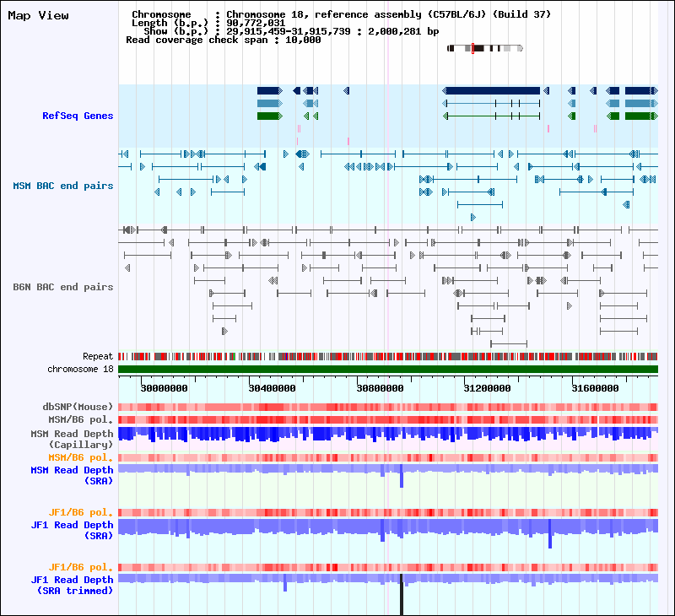
Task: Click the 30000000 position on the ruler
Action: [164, 388]
